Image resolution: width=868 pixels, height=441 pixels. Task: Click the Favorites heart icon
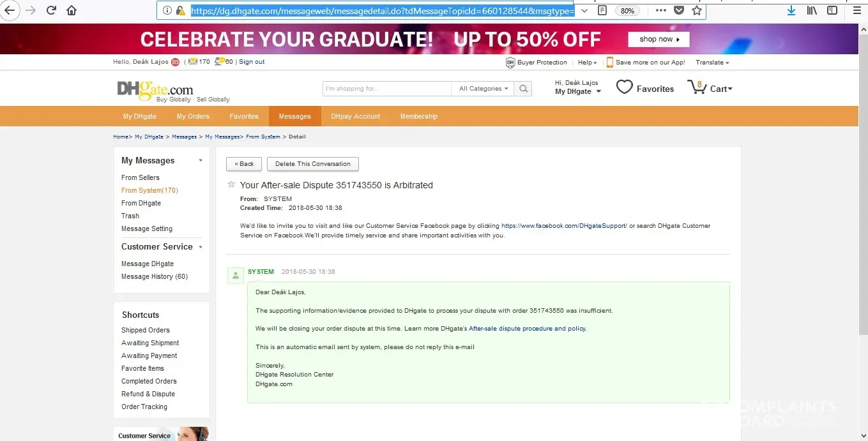(624, 88)
